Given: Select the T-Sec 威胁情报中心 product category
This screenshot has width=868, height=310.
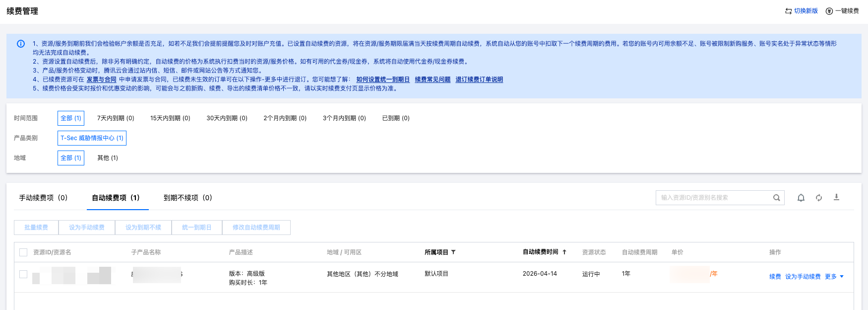Looking at the screenshot, I should tap(92, 138).
